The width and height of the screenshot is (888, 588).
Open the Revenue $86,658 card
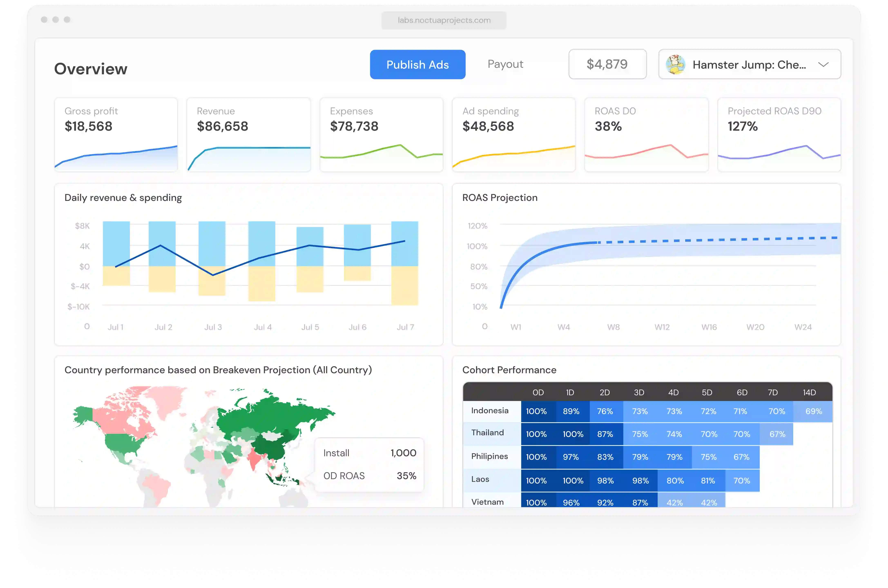click(x=249, y=135)
